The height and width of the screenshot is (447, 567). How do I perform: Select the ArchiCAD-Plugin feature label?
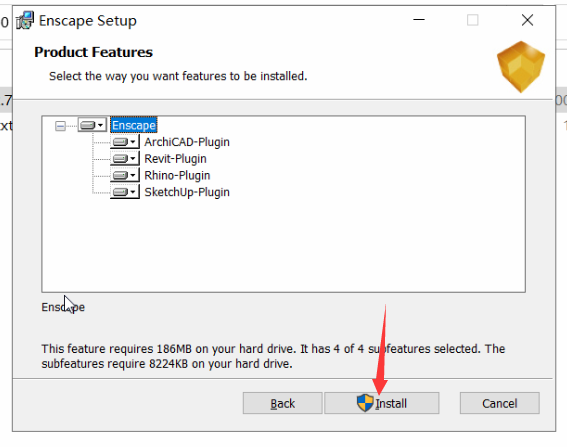(187, 142)
